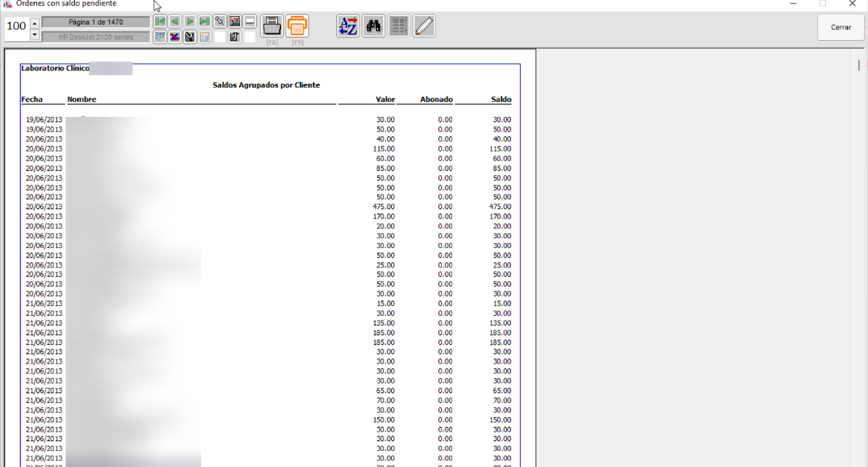This screenshot has height=467, width=868.
Task: Click the copy document icon
Action: coord(205,37)
